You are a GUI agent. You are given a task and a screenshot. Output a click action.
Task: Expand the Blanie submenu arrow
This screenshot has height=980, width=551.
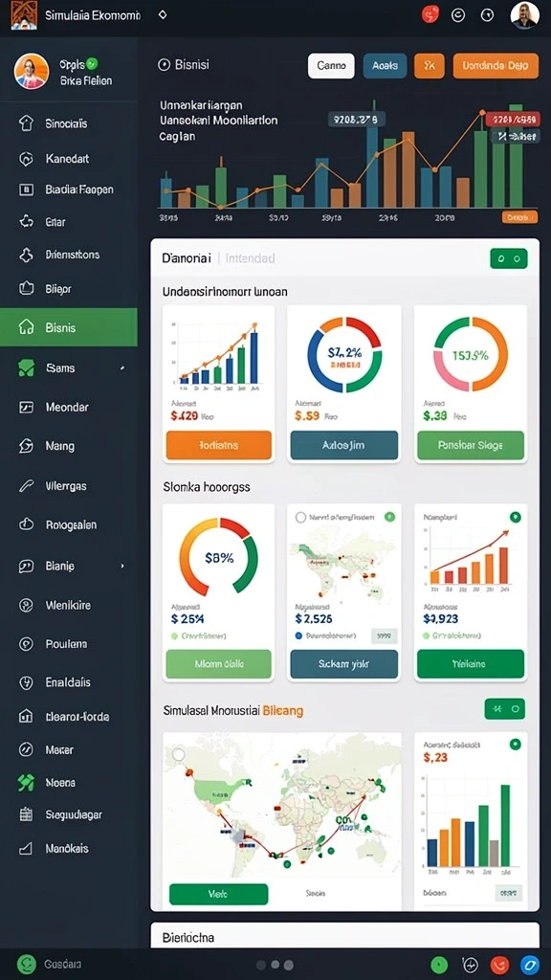point(122,566)
